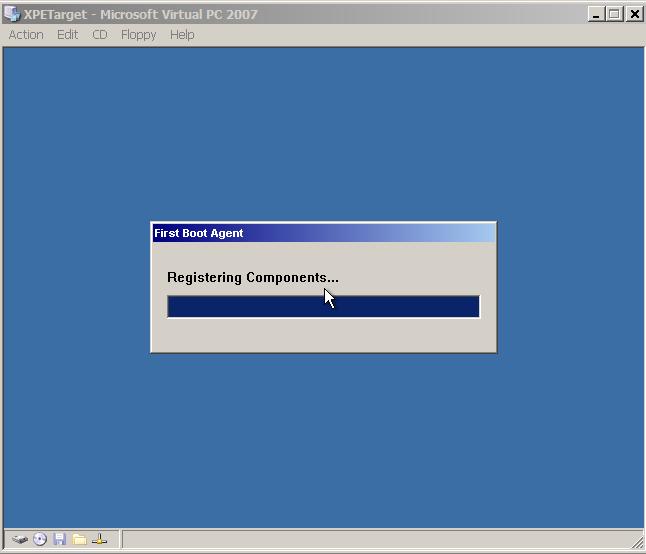646x554 pixels.
Task: Open the Floppy menu
Action: click(138, 35)
